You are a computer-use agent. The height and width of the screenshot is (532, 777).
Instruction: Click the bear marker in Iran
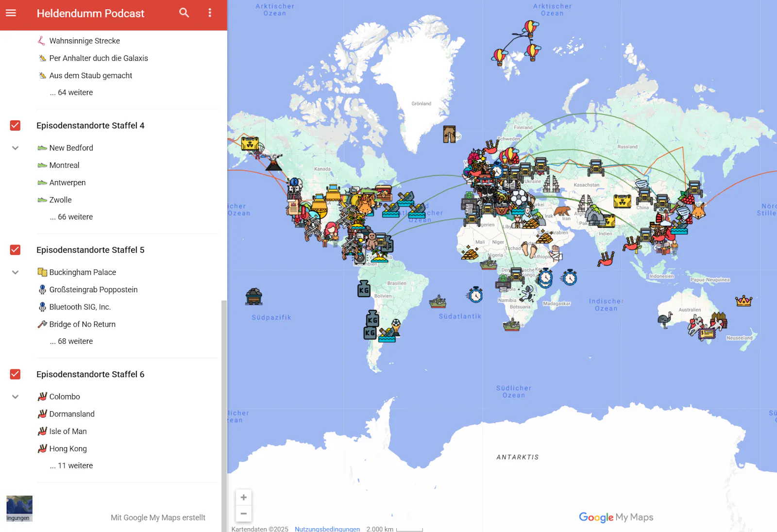[x=563, y=210]
